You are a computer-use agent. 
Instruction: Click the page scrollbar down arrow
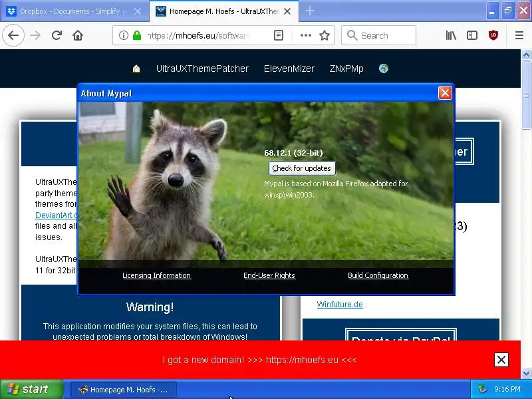coord(526,374)
